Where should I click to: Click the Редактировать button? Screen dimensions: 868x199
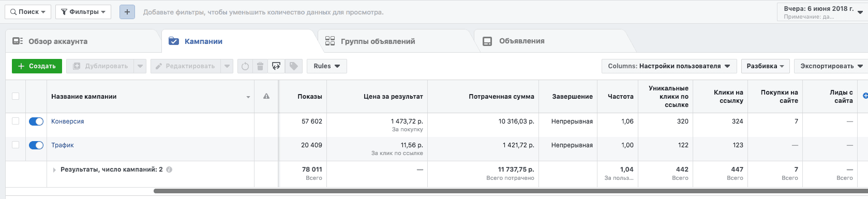pyautogui.click(x=186, y=66)
